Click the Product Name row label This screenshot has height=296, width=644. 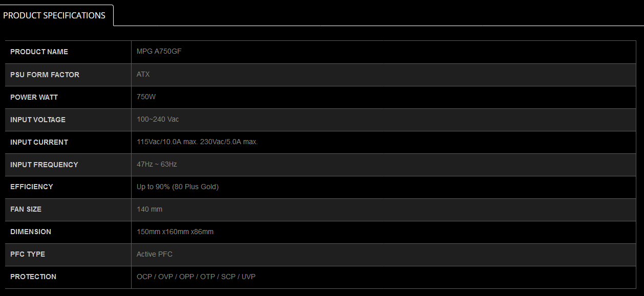click(39, 52)
